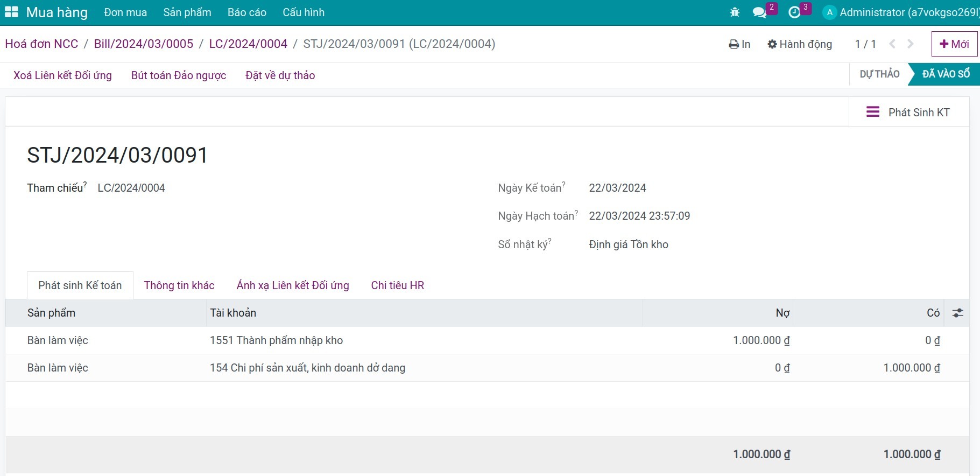This screenshot has height=476, width=980.
Task: Click Bút toán Đảo ngược button
Action: 179,75
